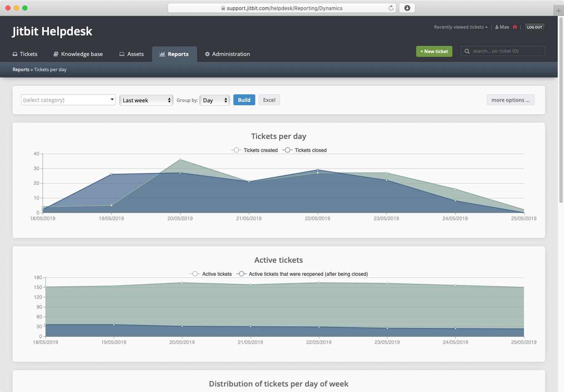The height and width of the screenshot is (392, 564).
Task: Change the Last week time range dropdown
Action: pyautogui.click(x=146, y=100)
